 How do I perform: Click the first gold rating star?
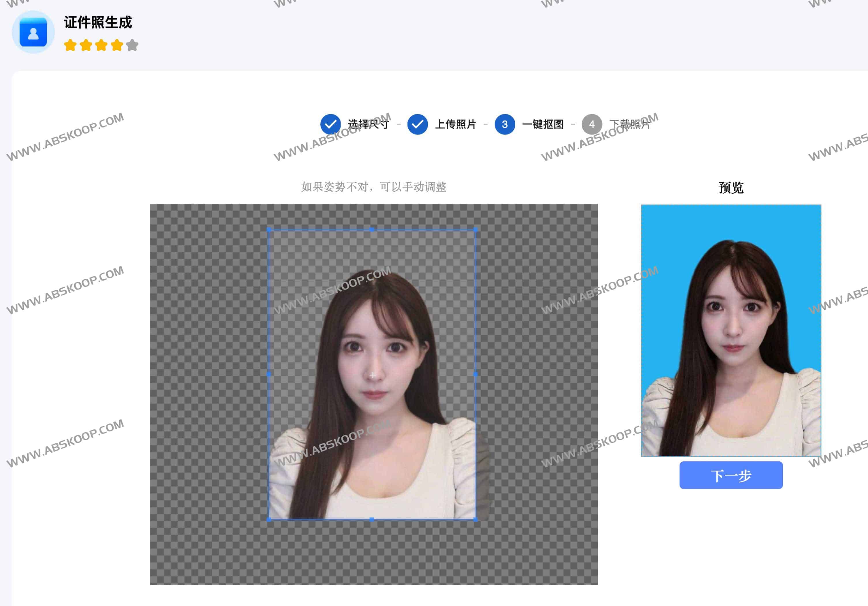point(70,45)
